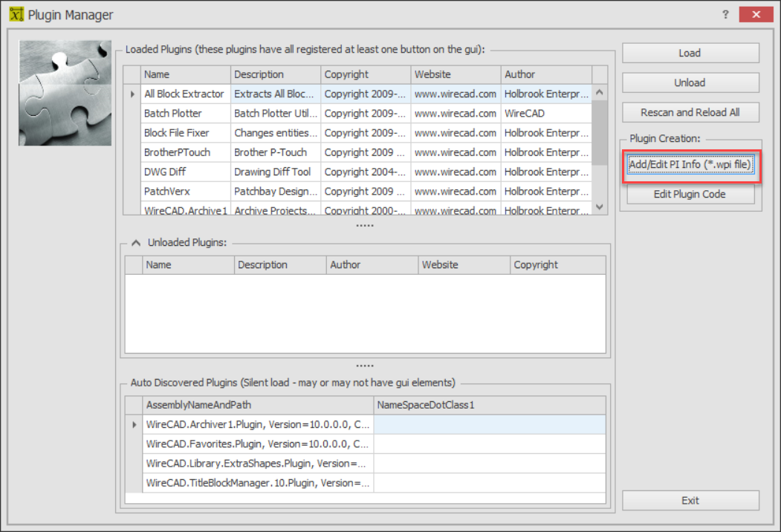
Task: Click Rescan and Reload All
Action: click(690, 113)
